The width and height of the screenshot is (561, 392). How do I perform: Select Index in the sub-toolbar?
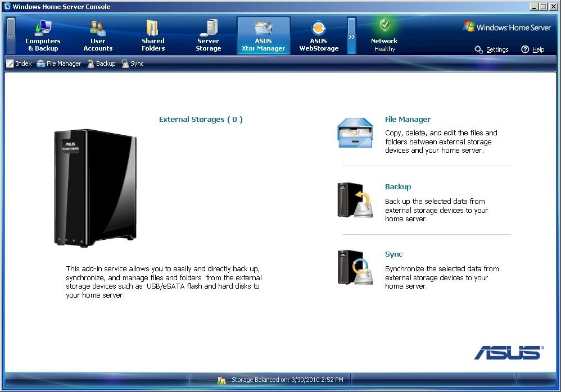(24, 63)
